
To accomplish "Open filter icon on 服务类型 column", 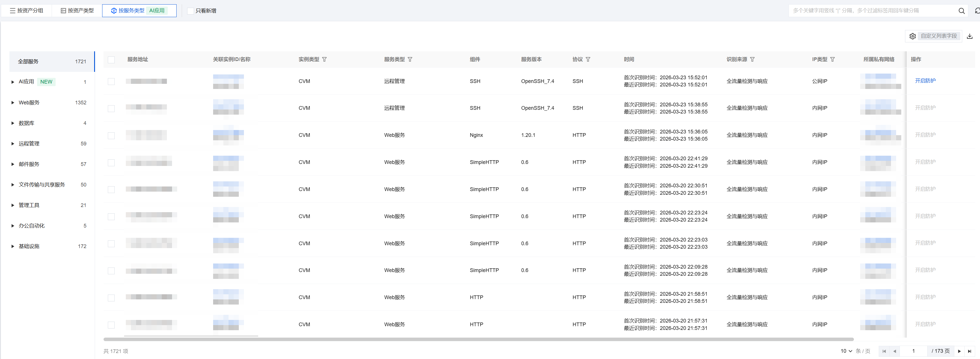I will (410, 59).
